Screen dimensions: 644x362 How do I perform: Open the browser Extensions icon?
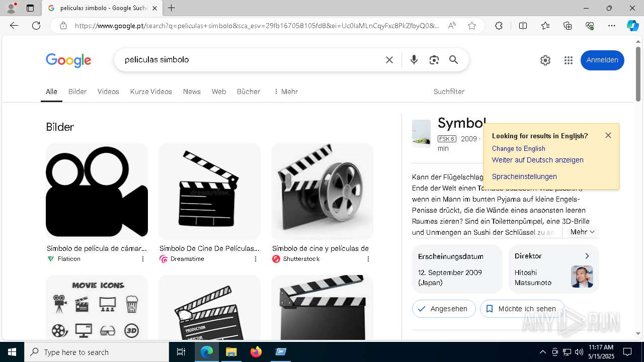[x=499, y=26]
